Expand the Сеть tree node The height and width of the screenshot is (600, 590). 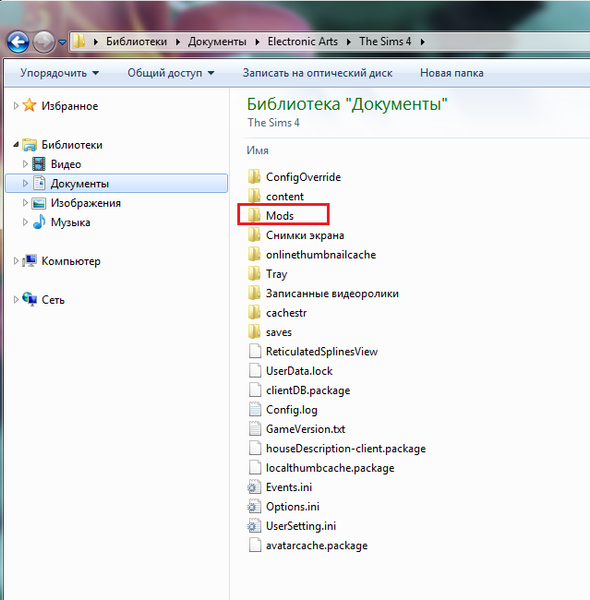click(16, 300)
